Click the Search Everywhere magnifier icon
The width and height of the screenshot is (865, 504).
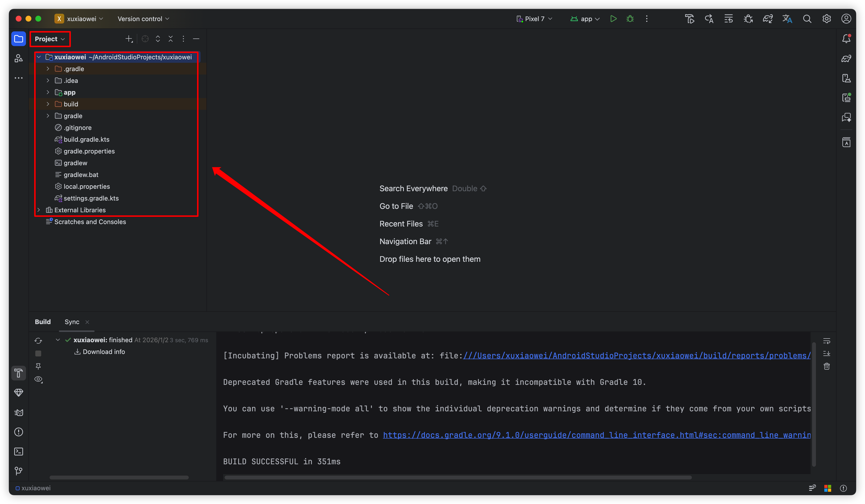click(x=807, y=19)
